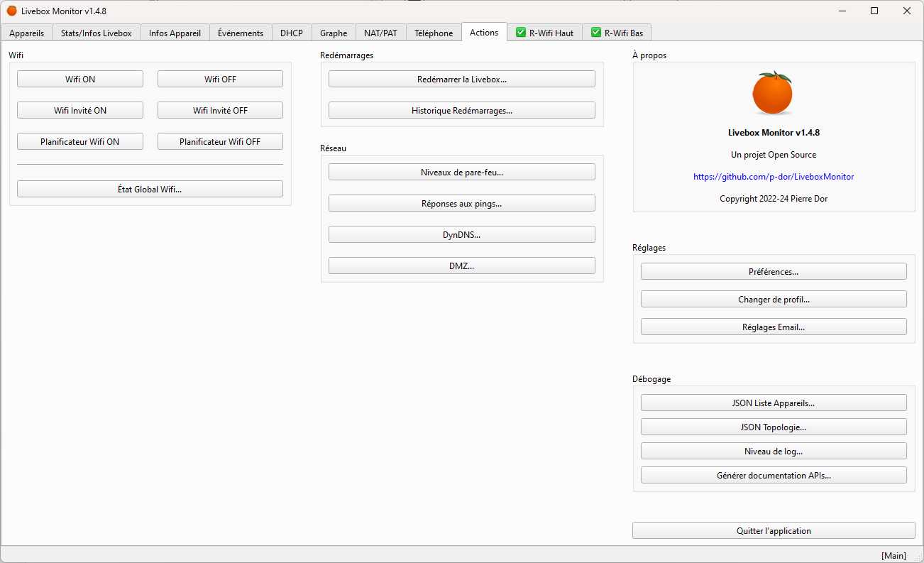The image size is (924, 563).
Task: Turn on Wifi with Wifi ON button
Action: tap(80, 79)
